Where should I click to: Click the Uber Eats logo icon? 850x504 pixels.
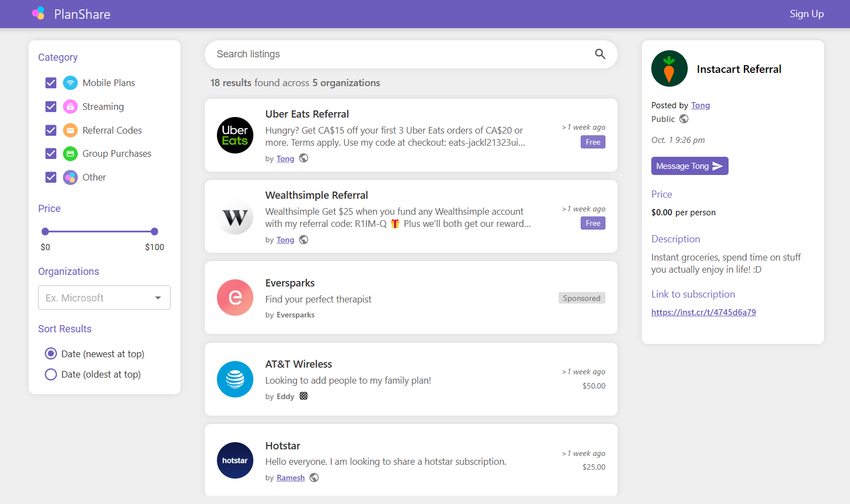pyautogui.click(x=235, y=135)
